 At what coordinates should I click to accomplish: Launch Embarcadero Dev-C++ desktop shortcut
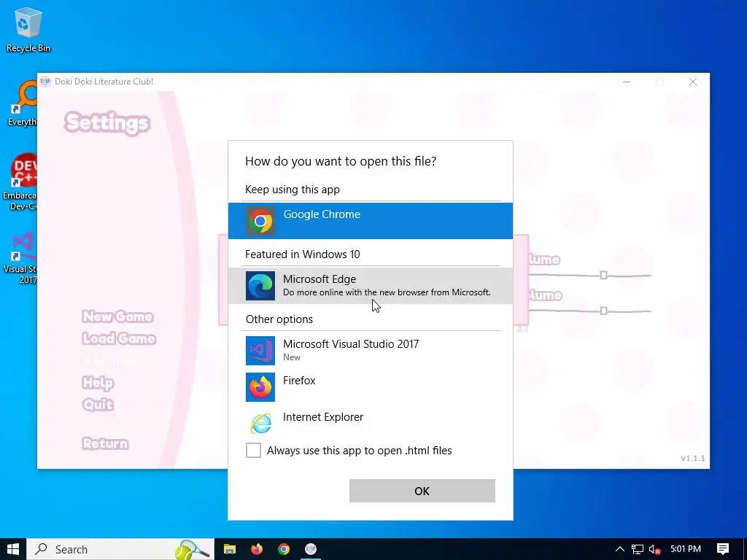(20, 182)
